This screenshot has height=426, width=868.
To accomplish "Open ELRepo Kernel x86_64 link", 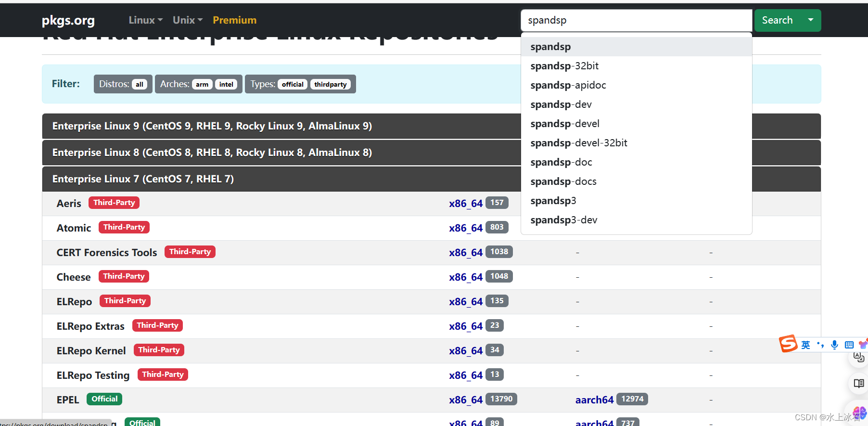I will coord(466,350).
